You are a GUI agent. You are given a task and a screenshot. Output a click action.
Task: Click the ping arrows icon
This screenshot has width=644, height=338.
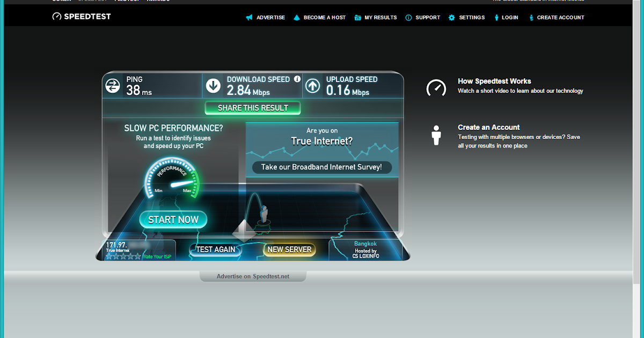click(x=113, y=86)
